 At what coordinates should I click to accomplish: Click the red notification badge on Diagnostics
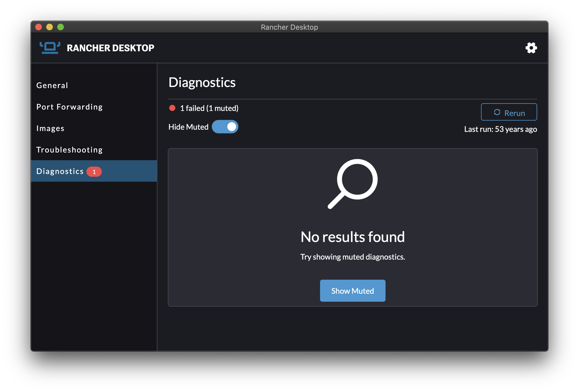coord(94,171)
